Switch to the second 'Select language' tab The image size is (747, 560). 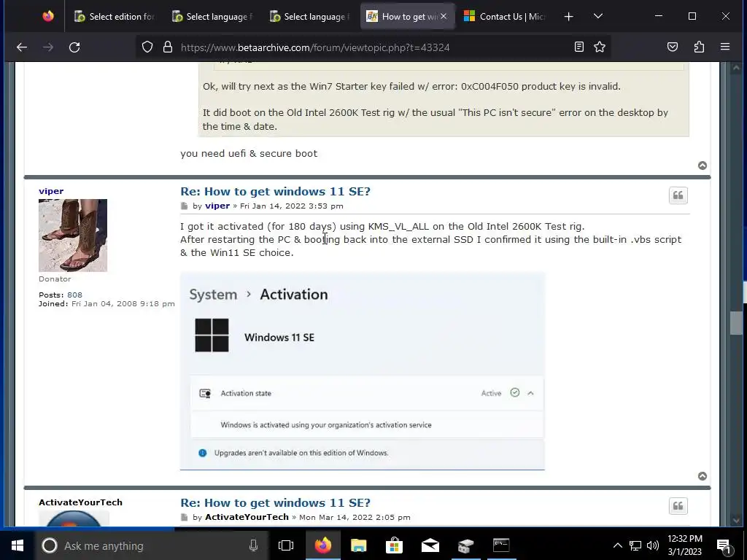coord(309,16)
